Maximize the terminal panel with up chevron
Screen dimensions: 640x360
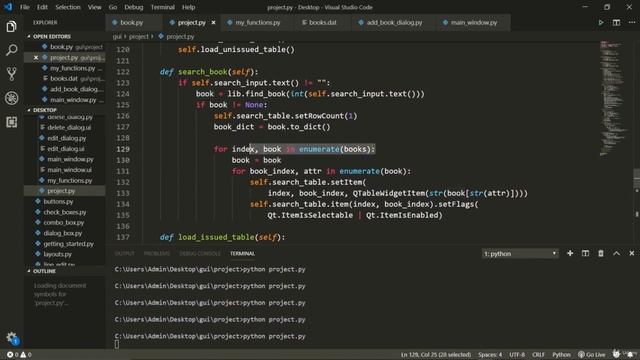616,253
